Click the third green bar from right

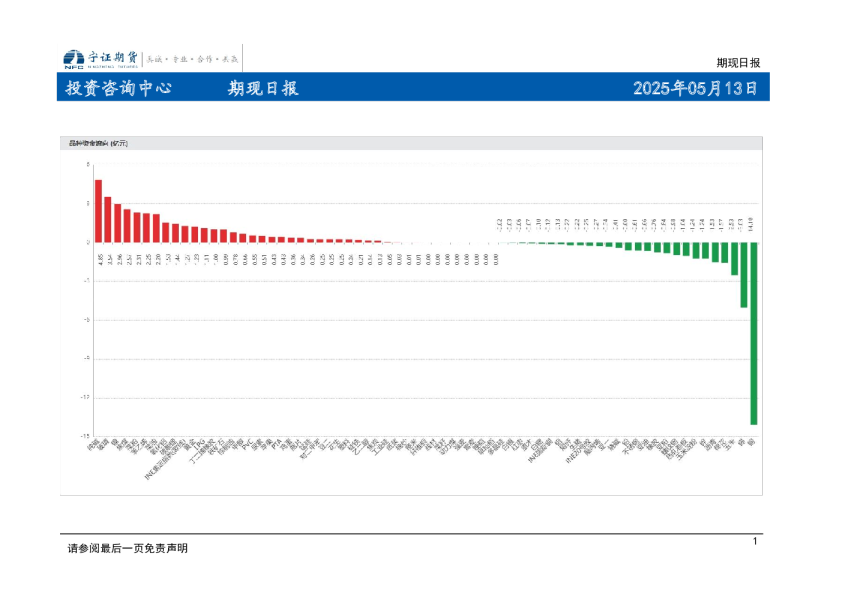point(734,258)
